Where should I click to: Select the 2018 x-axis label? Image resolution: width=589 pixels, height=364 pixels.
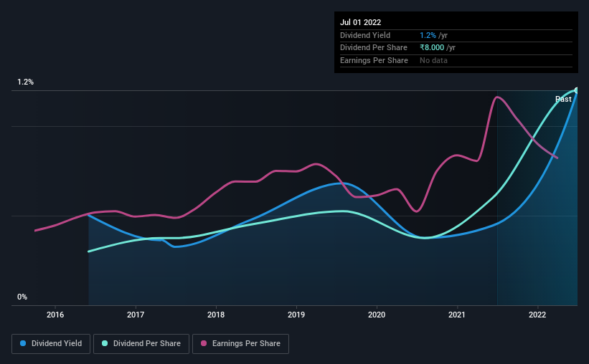[x=216, y=315]
